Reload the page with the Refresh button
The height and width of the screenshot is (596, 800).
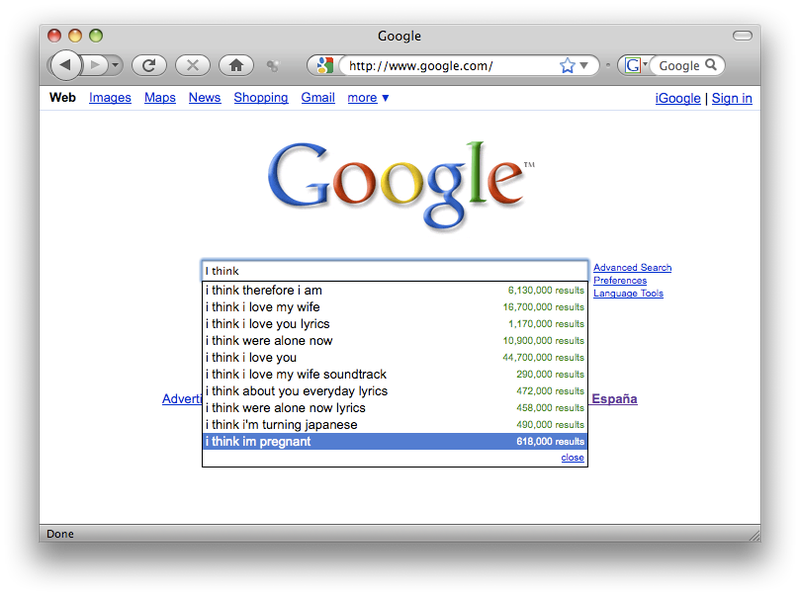(x=149, y=65)
